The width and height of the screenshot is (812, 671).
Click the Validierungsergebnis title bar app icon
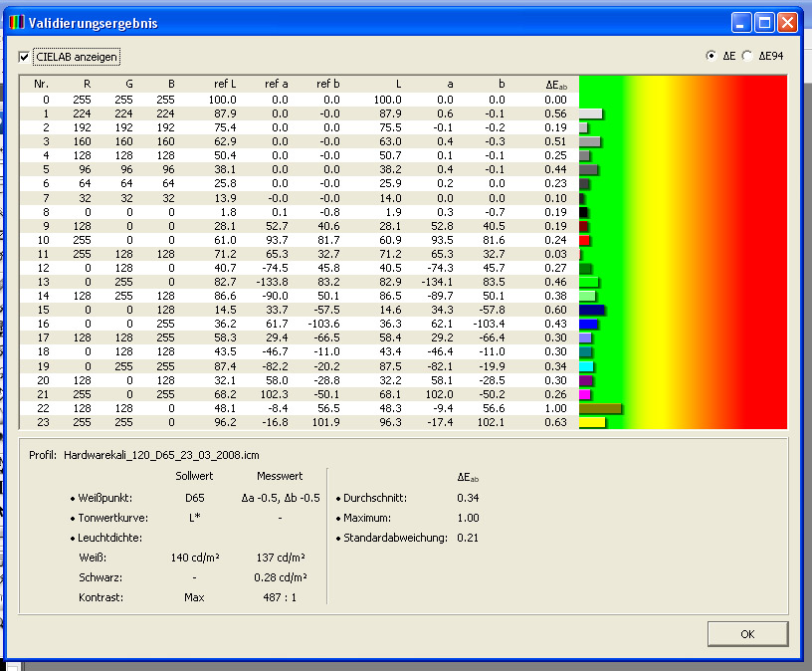click(17, 22)
